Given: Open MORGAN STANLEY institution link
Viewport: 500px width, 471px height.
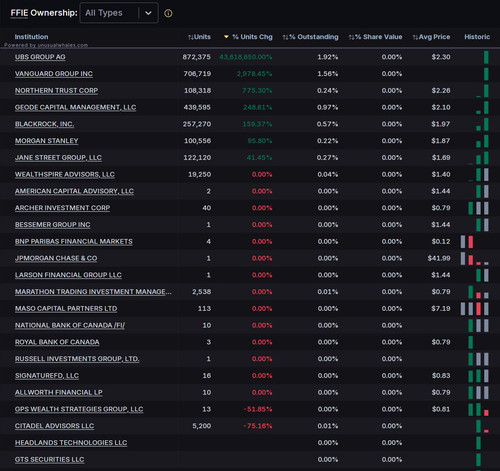Looking at the screenshot, I should [46, 141].
